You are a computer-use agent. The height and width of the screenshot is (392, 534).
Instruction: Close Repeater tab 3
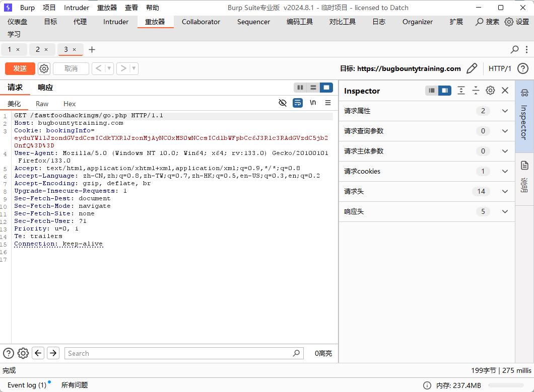pyautogui.click(x=74, y=50)
